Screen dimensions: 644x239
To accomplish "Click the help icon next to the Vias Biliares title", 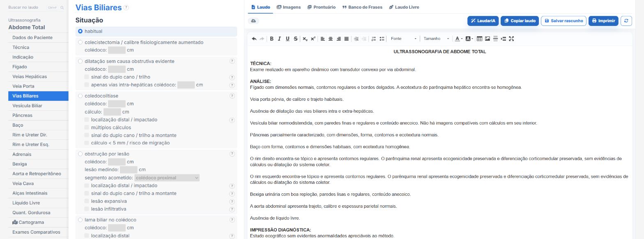I will point(126,7).
